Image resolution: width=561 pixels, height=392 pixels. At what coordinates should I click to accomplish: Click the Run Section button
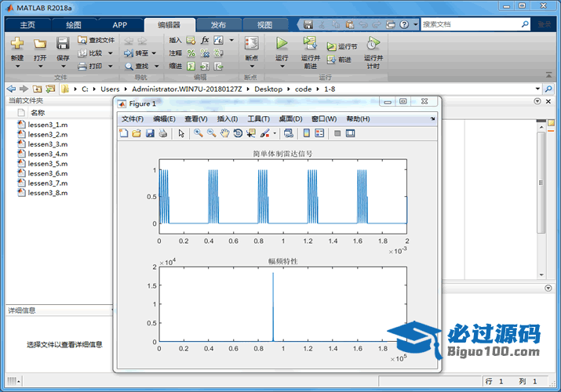pos(341,46)
